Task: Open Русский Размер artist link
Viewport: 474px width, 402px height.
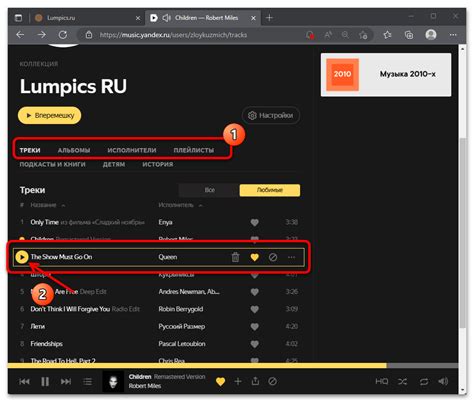Action: [182, 326]
